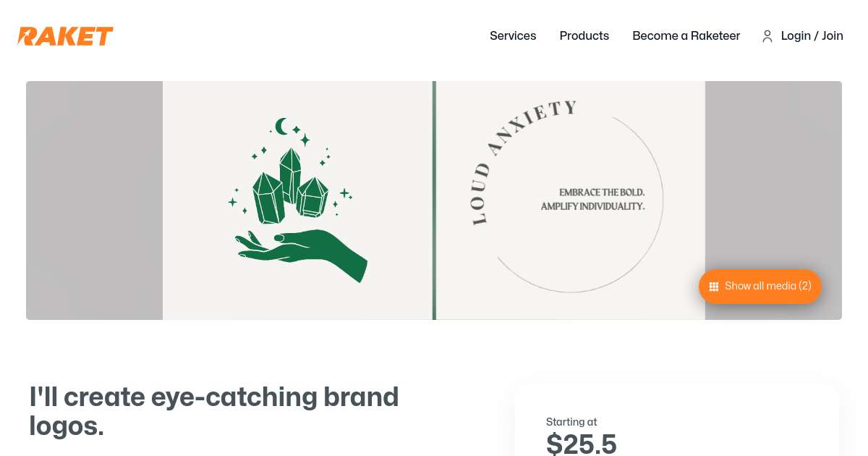Viewport: 868px width, 456px height.
Task: Select the Loud Anxiety media preview
Action: [570, 200]
